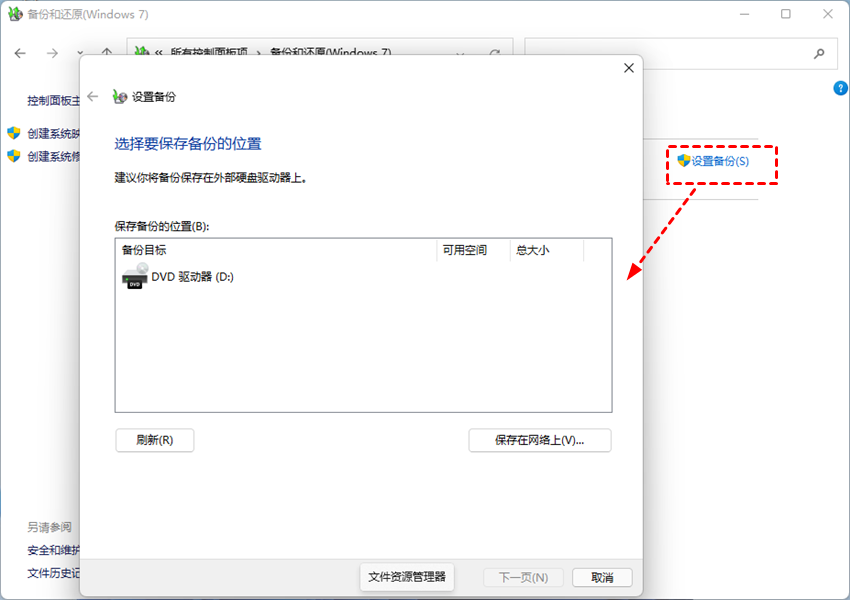Click the magnifier icon in the search box
This screenshot has height=600, width=850.
tap(819, 54)
